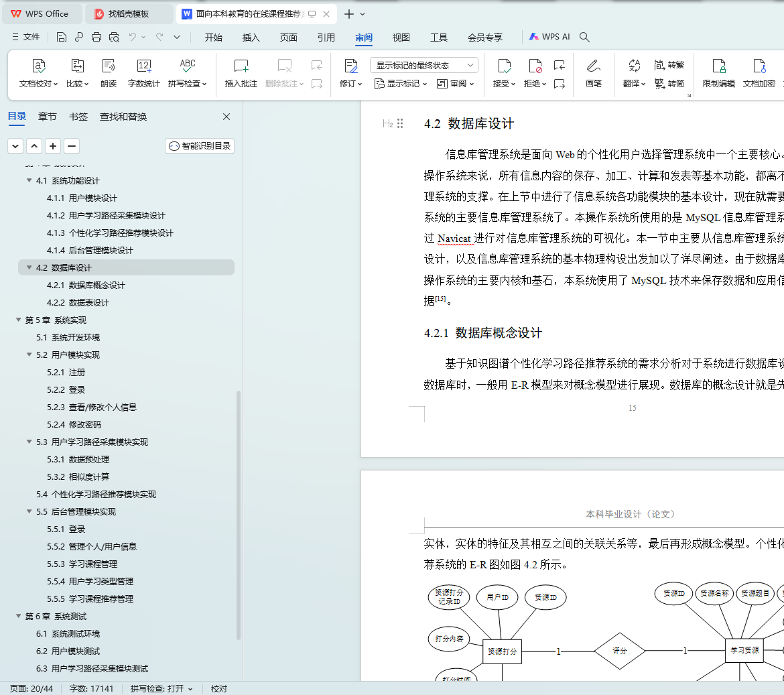The height and width of the screenshot is (695, 784).
Task: Open a new tab with plus button
Action: 349,14
